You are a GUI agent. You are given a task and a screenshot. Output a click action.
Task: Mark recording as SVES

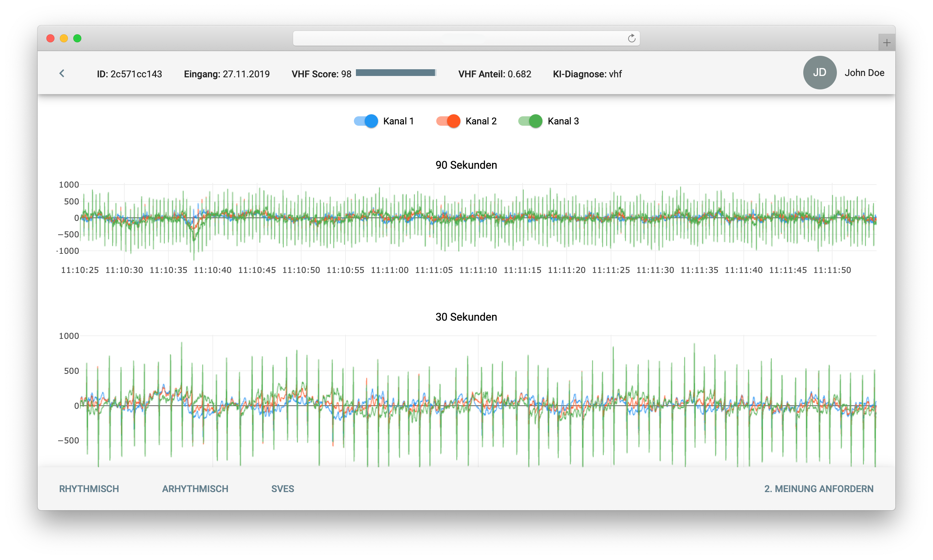pyautogui.click(x=283, y=489)
